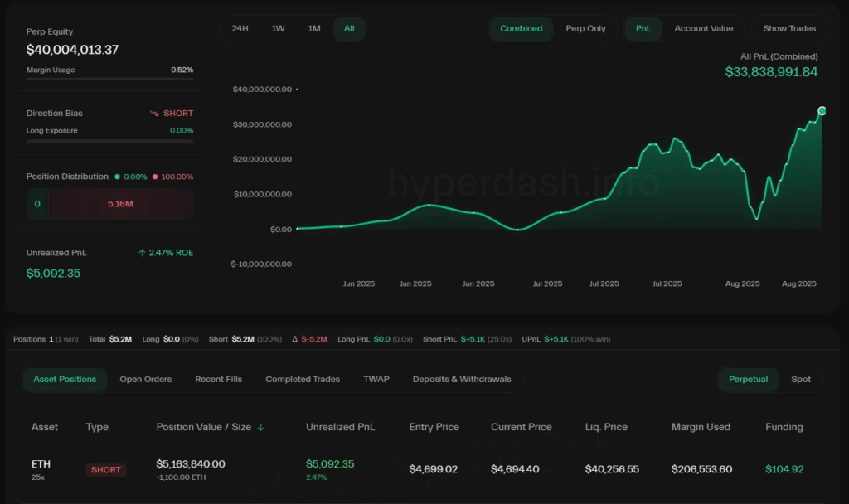
Task: Click the sort arrow beside Position Value / Size
Action: 261,427
